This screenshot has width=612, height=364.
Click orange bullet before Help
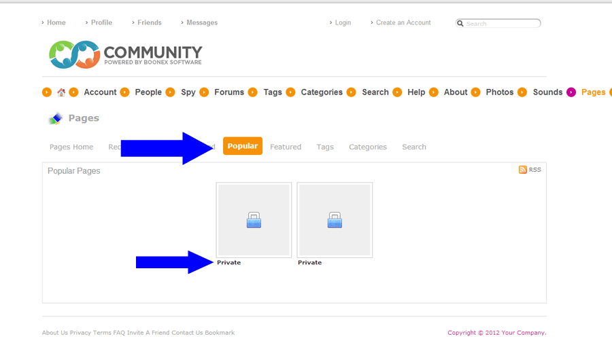click(397, 92)
